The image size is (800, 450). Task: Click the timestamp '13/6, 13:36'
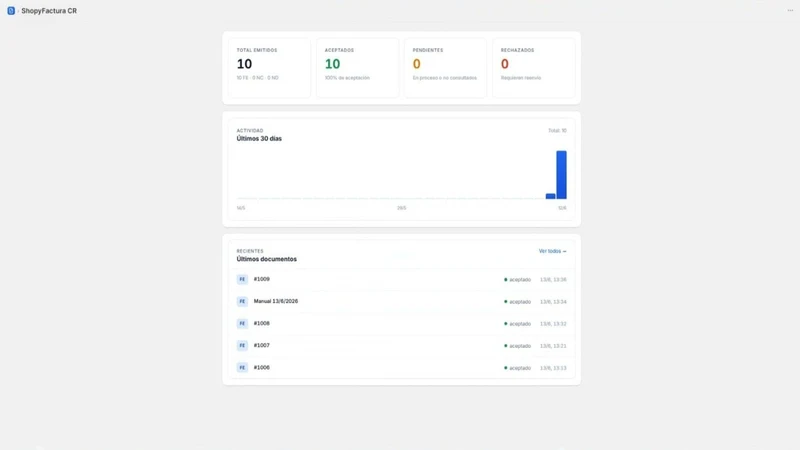coord(553,280)
